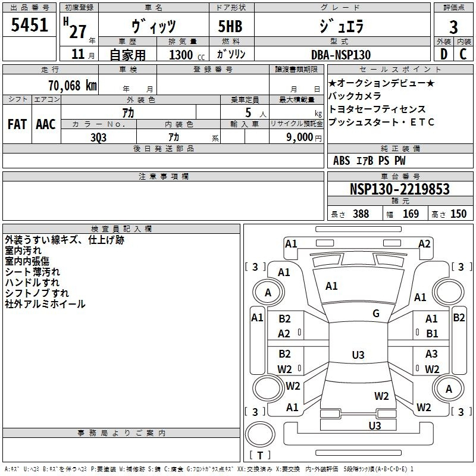Select lot number 5451
Screen dimensions: 476x476
coord(29,25)
